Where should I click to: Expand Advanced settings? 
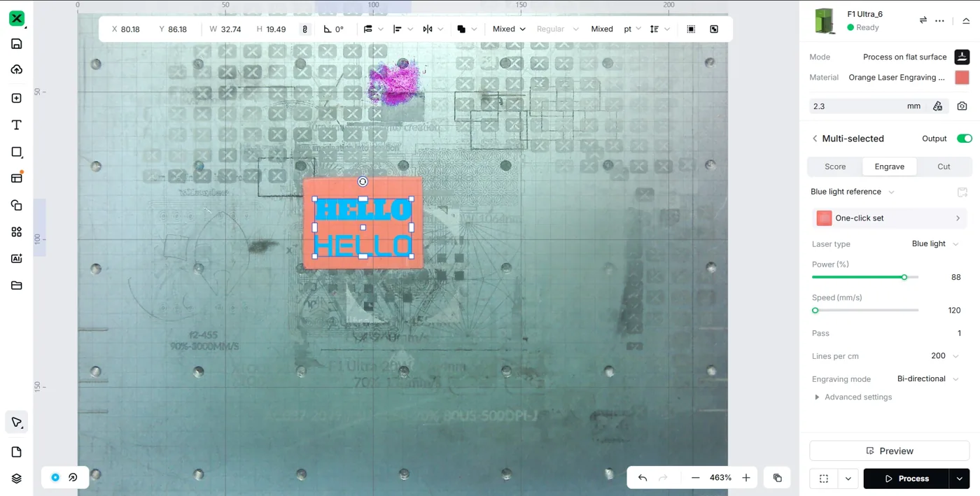click(853, 397)
